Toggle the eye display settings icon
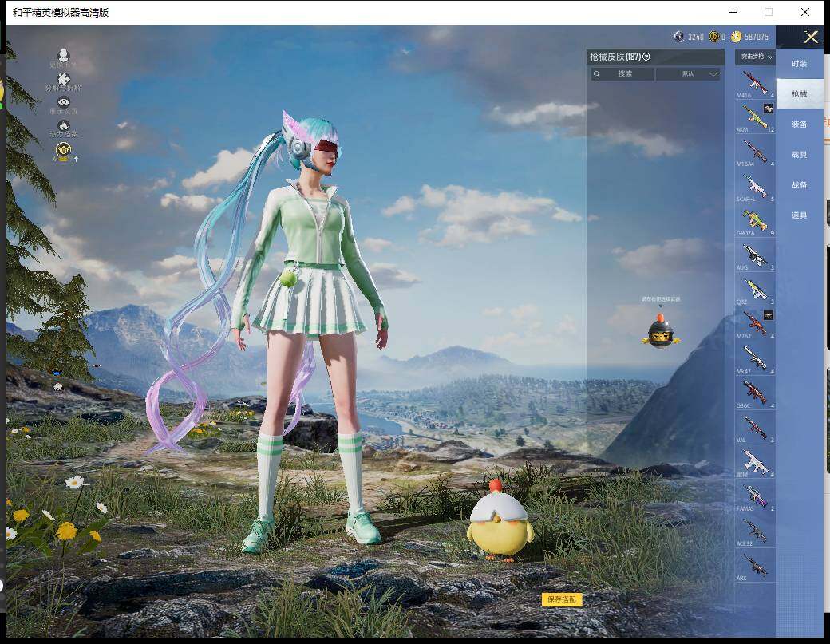This screenshot has width=830, height=644. [x=64, y=102]
